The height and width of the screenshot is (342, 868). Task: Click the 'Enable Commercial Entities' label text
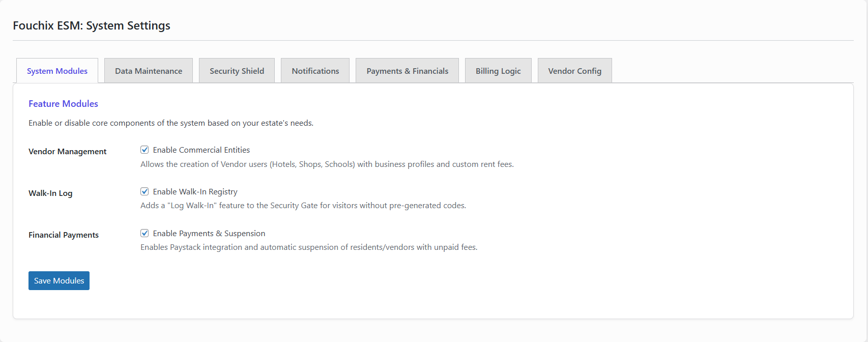(x=201, y=150)
